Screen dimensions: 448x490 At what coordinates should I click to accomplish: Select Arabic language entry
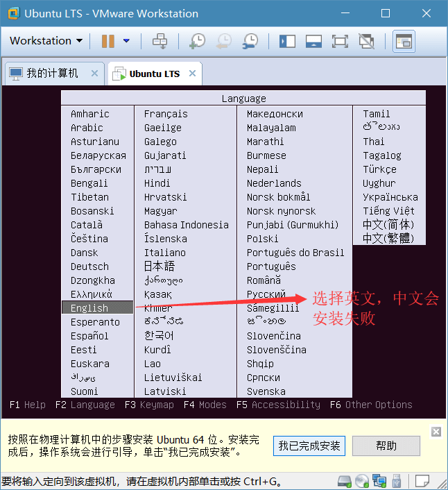[87, 128]
